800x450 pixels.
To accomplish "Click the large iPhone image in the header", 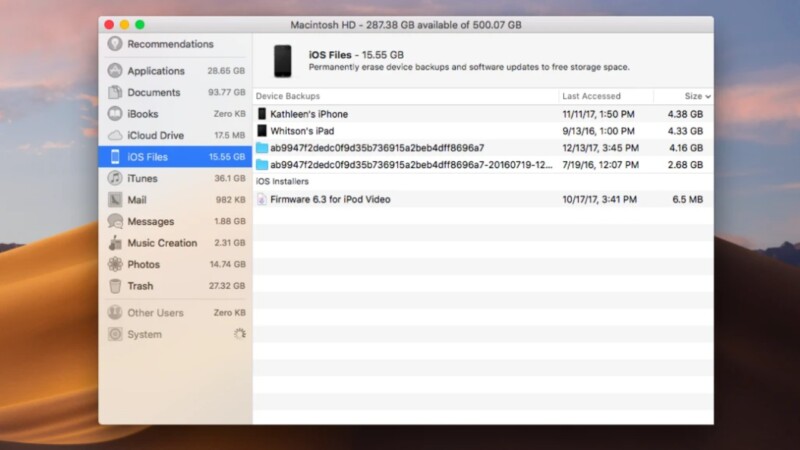I will tap(283, 61).
